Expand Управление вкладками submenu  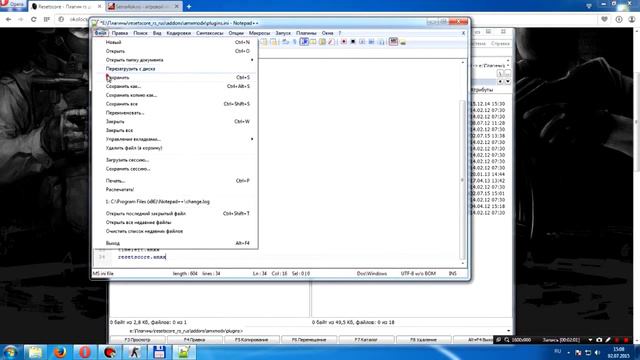176,139
